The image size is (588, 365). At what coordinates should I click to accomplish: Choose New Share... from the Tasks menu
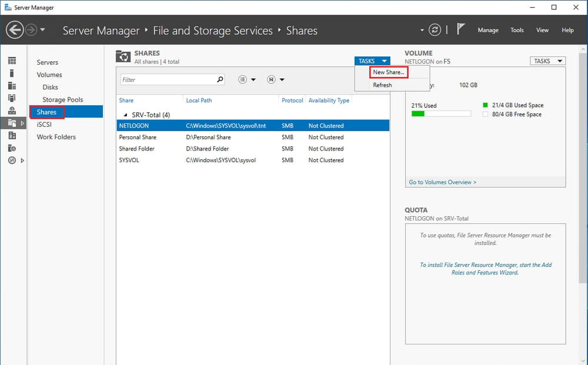tap(389, 72)
